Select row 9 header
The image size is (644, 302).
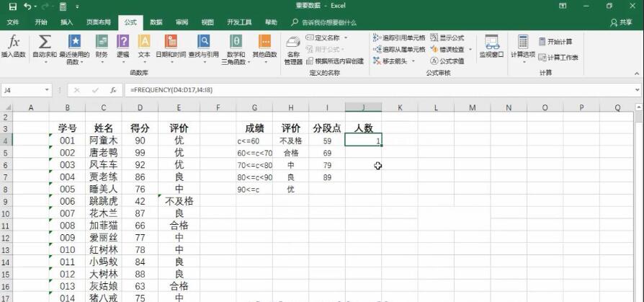coord(6,201)
